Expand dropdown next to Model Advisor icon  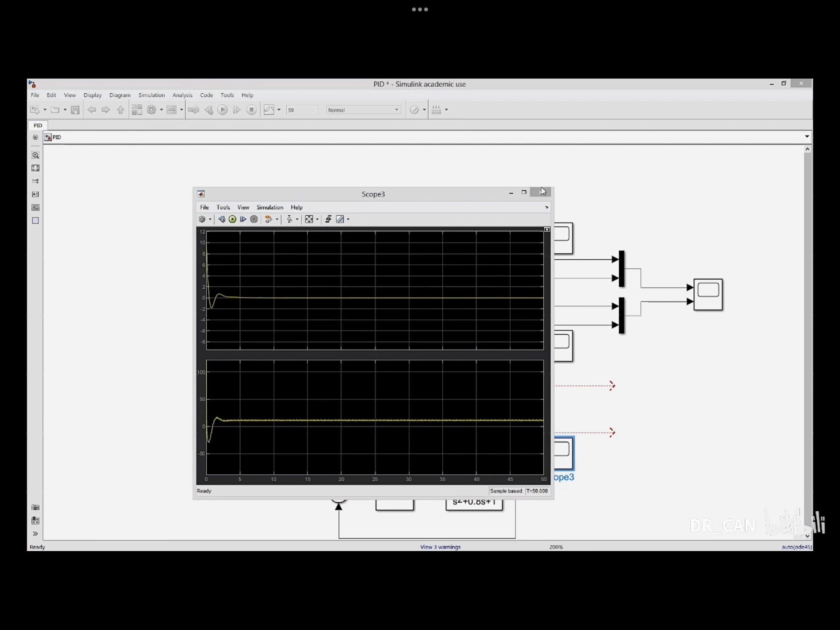(424, 110)
